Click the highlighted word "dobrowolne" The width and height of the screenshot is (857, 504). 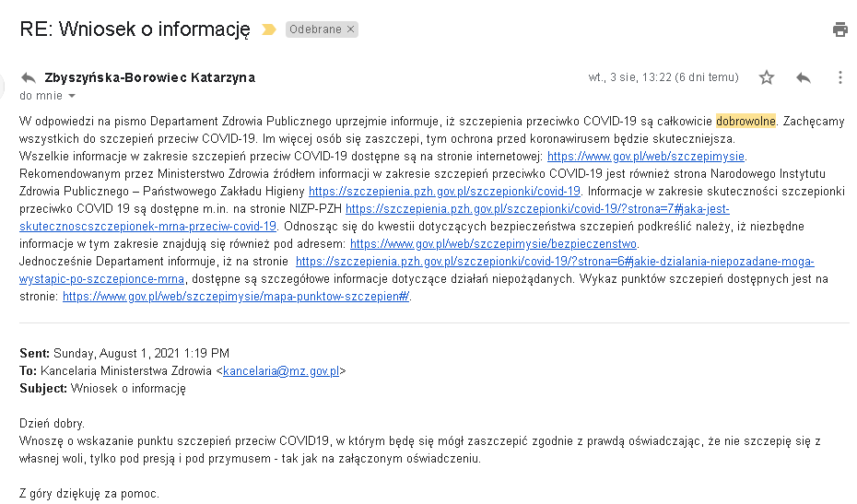(x=745, y=121)
